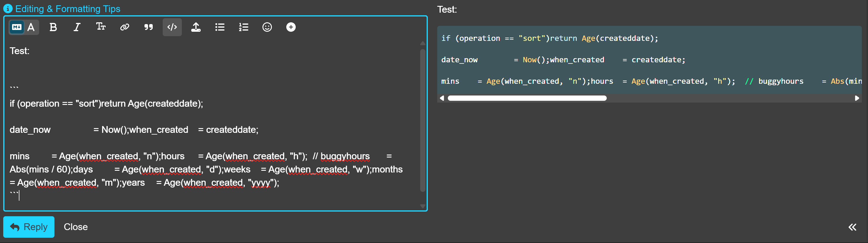Apply italic formatting
The image size is (868, 243).
click(77, 27)
